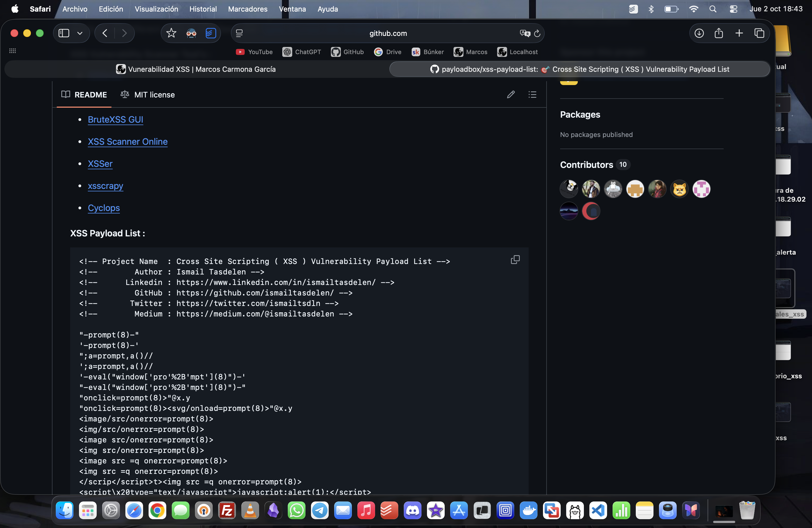Open the Historial menu
Image resolution: width=812 pixels, height=528 pixels.
click(203, 9)
